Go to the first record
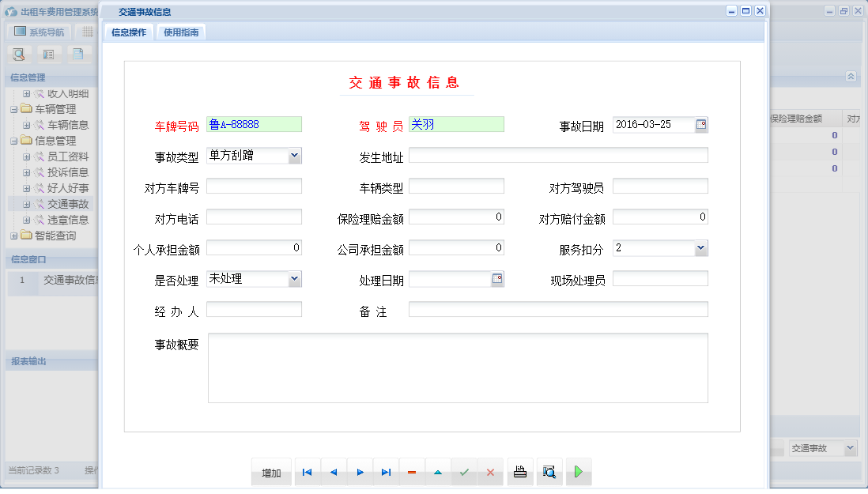Screen dimensions: 868x494 [x=308, y=473]
